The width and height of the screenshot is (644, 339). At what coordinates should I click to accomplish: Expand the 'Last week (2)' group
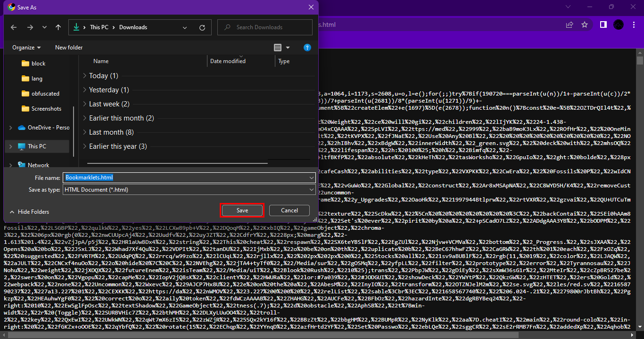click(x=84, y=104)
